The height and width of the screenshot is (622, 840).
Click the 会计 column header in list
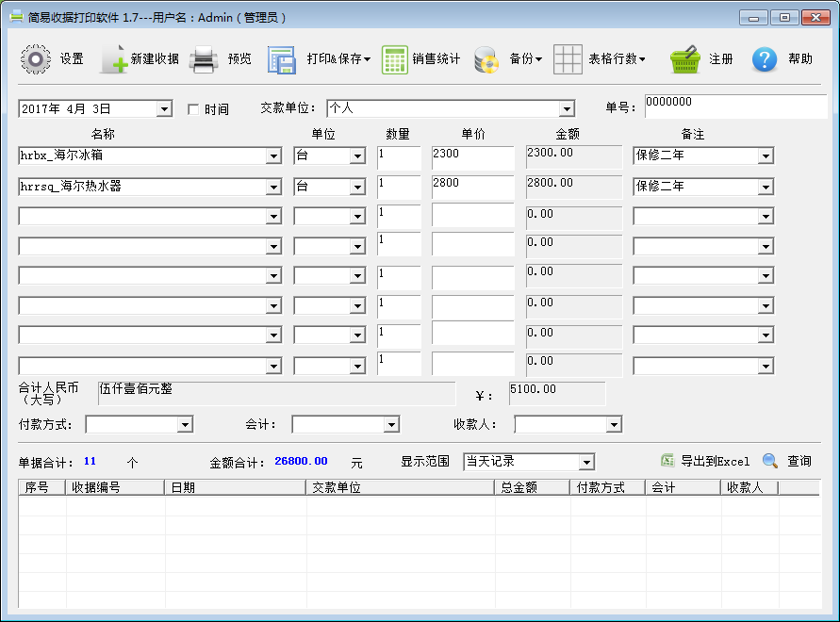(x=684, y=487)
